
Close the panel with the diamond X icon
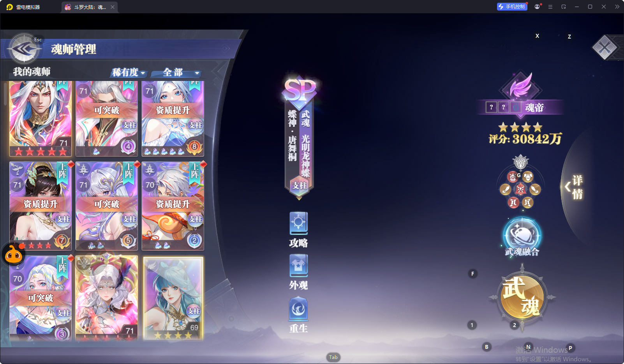(x=605, y=47)
